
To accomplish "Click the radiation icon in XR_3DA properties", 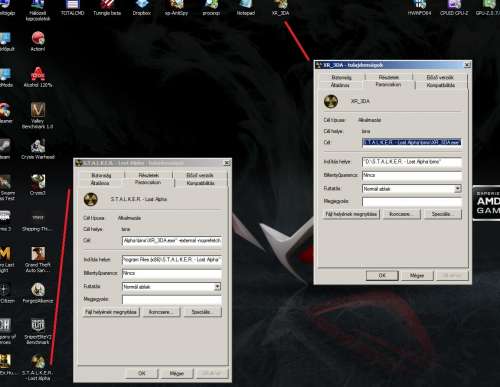I will click(x=331, y=101).
